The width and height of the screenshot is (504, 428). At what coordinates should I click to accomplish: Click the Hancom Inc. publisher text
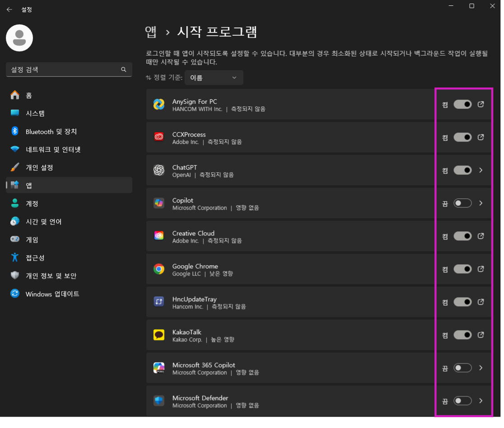click(188, 307)
